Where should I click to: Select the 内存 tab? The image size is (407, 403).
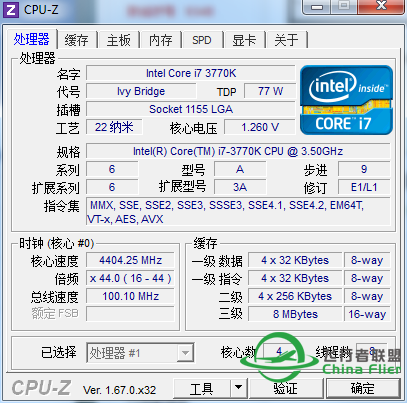click(x=161, y=40)
